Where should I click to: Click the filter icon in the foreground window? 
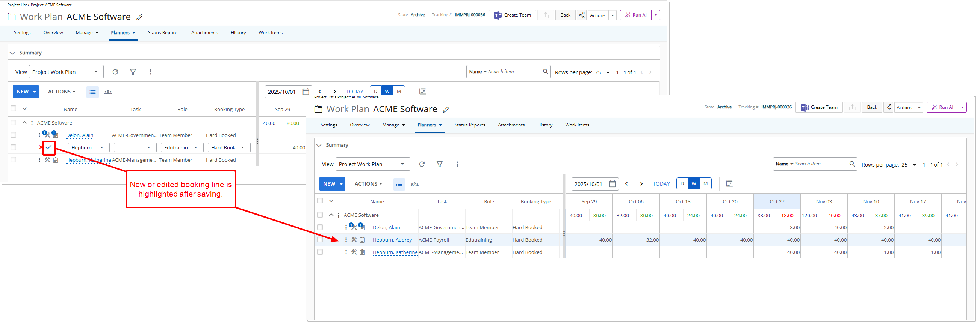coord(439,164)
